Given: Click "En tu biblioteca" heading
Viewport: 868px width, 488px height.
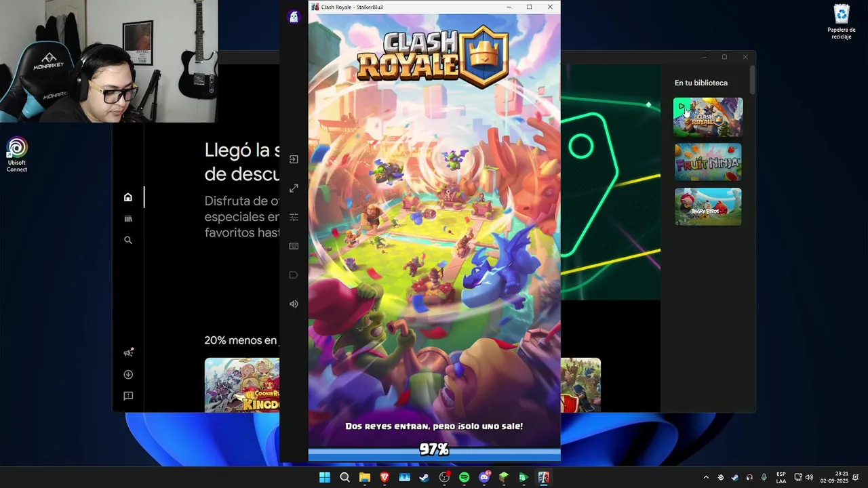Looking at the screenshot, I should pyautogui.click(x=701, y=83).
